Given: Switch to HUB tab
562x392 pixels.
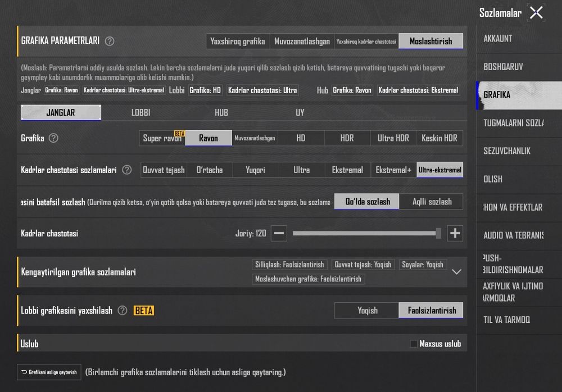Looking at the screenshot, I should tap(221, 112).
